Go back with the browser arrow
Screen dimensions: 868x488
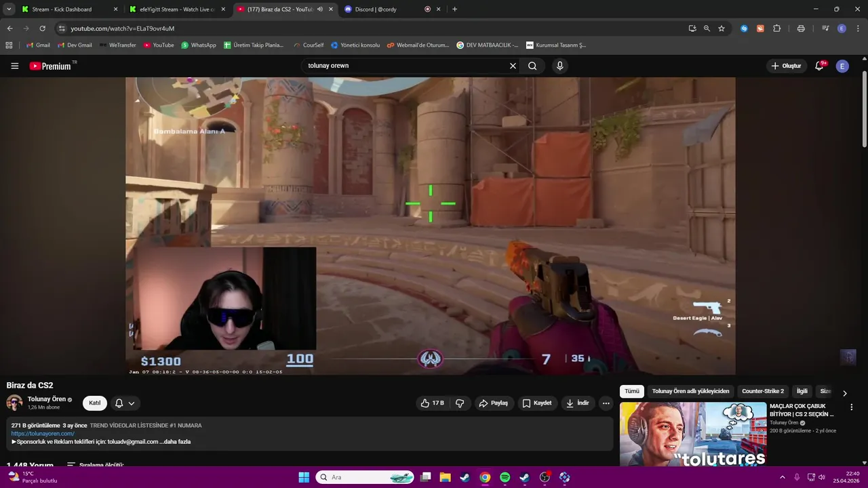click(9, 28)
